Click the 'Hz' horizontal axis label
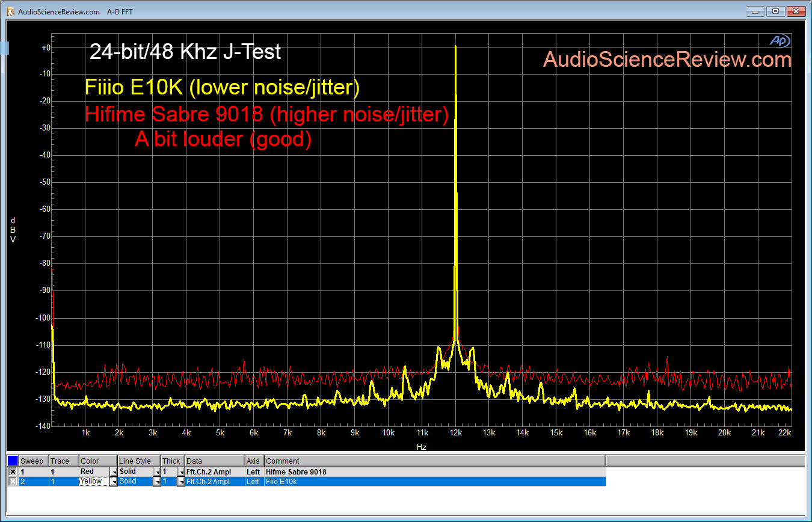 [422, 447]
